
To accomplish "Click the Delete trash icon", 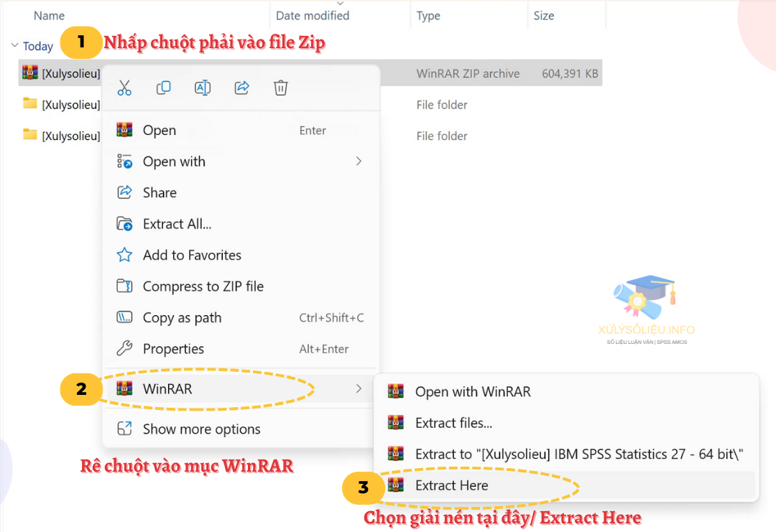I will (x=281, y=88).
